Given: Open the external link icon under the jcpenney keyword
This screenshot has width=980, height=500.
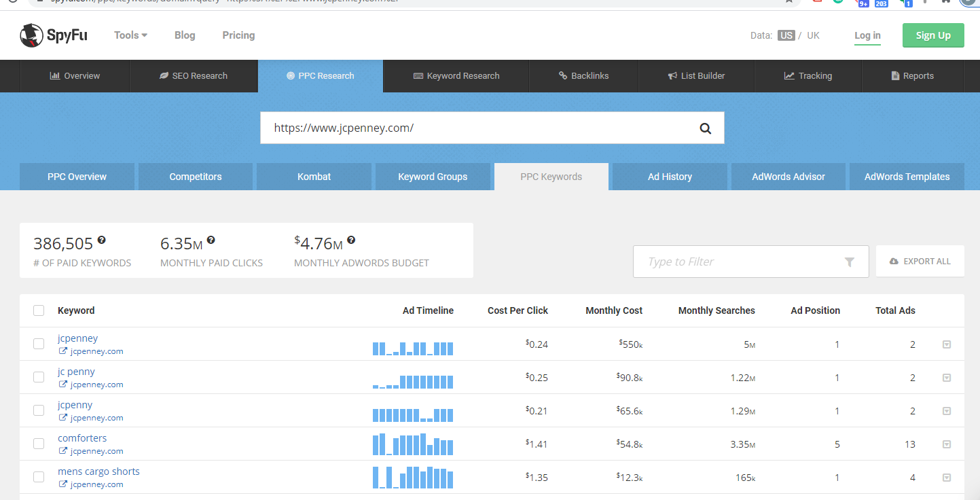Looking at the screenshot, I should tap(63, 351).
